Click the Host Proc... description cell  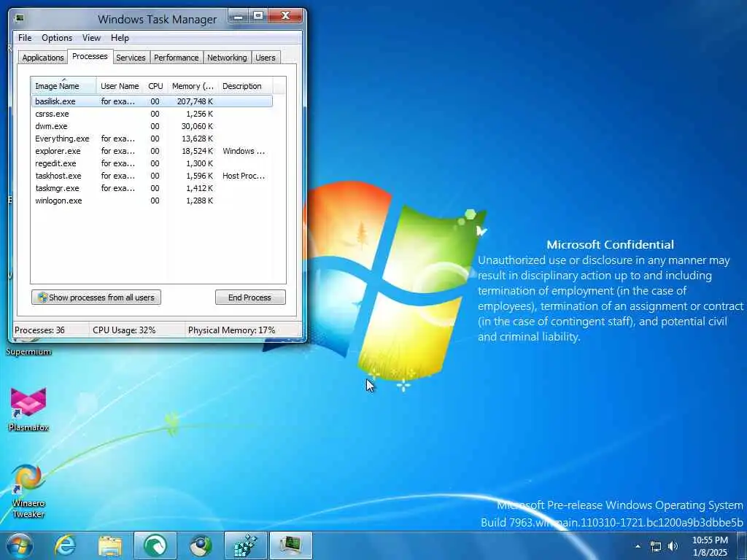tap(244, 176)
